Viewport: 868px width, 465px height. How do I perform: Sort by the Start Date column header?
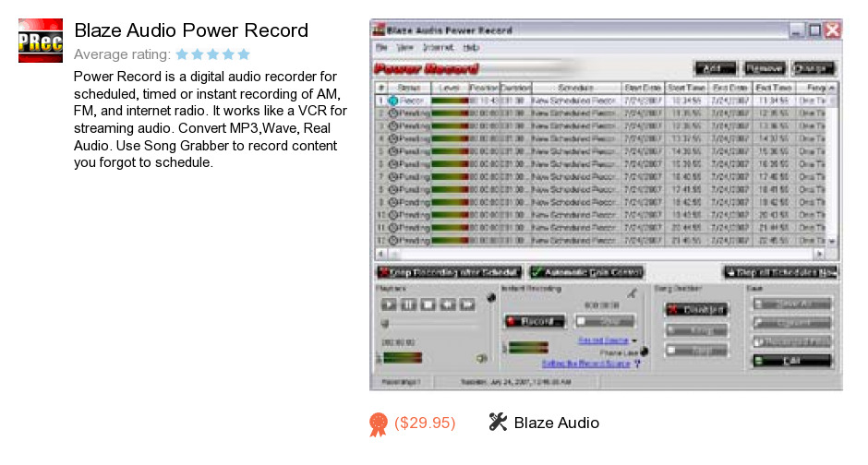(x=642, y=88)
